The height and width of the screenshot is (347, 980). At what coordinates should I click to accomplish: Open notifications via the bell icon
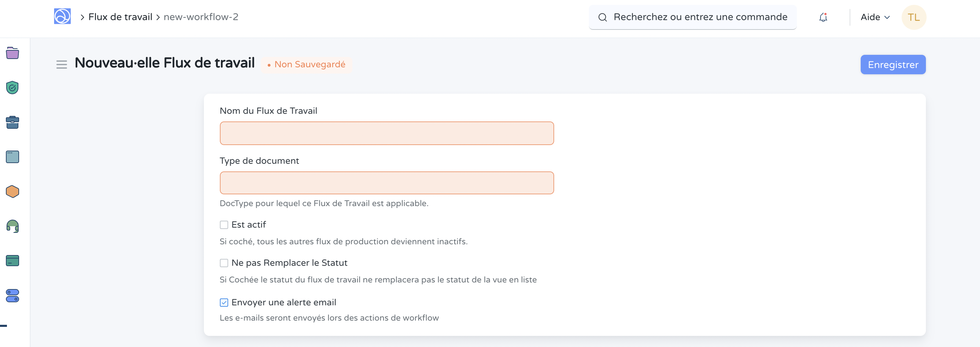[x=823, y=17]
